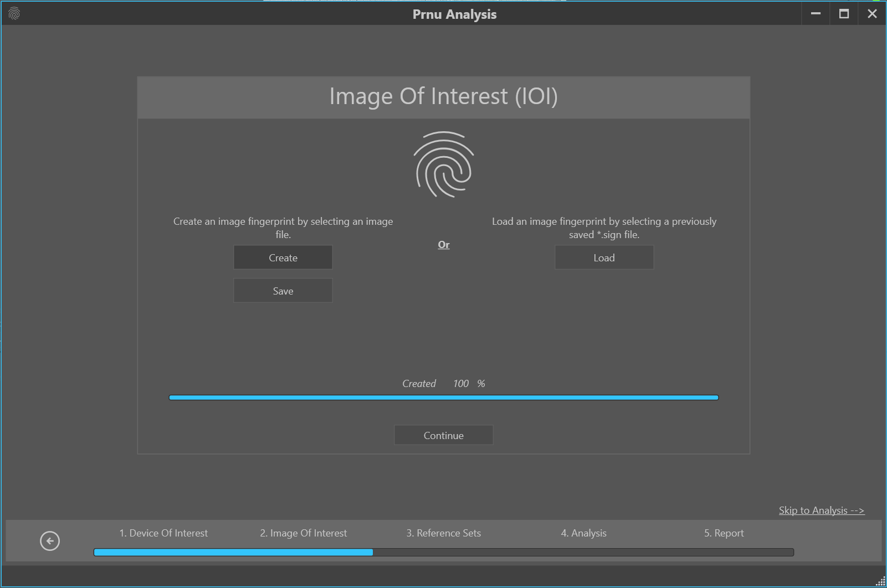Open the Skip to Analysis link
Screen dimensions: 887x588
click(822, 510)
